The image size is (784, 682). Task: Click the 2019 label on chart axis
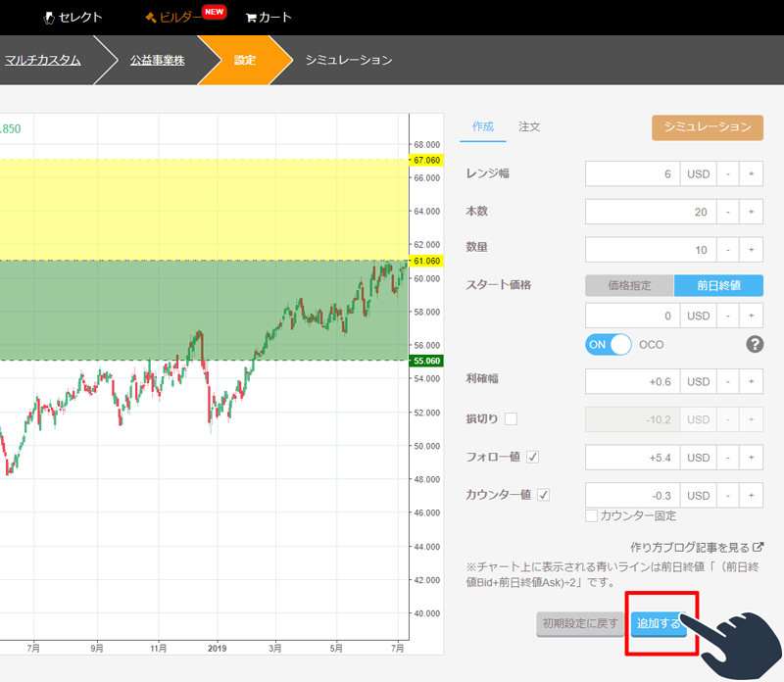point(217,648)
